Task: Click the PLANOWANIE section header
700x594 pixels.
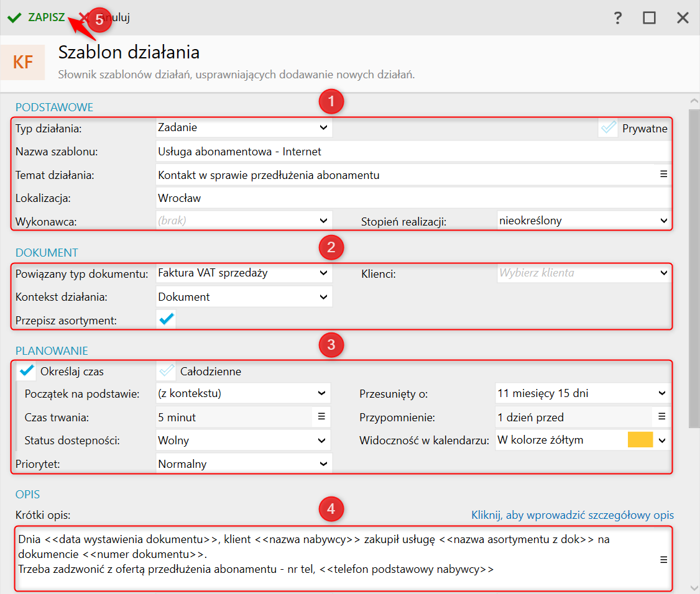Action: (x=52, y=351)
